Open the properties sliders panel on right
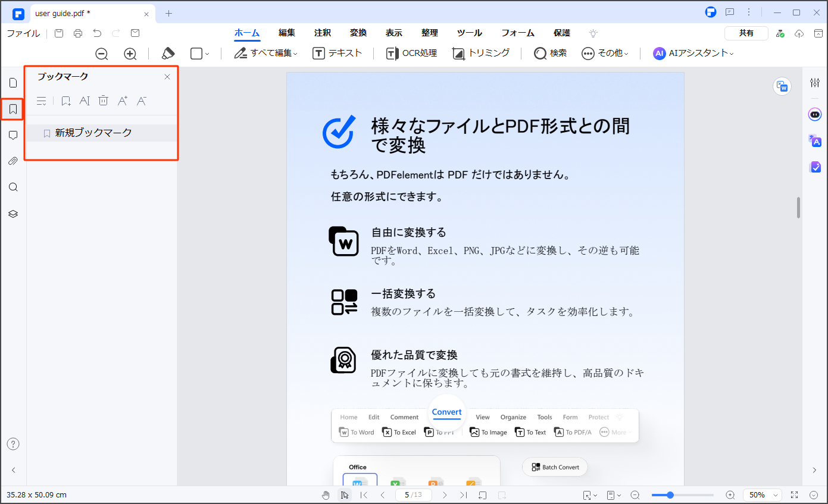 pos(815,83)
